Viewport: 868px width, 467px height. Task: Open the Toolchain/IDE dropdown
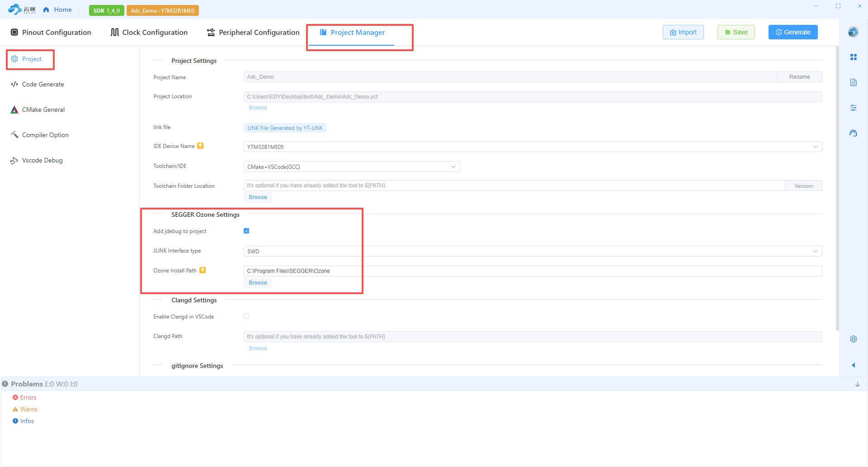coord(351,167)
